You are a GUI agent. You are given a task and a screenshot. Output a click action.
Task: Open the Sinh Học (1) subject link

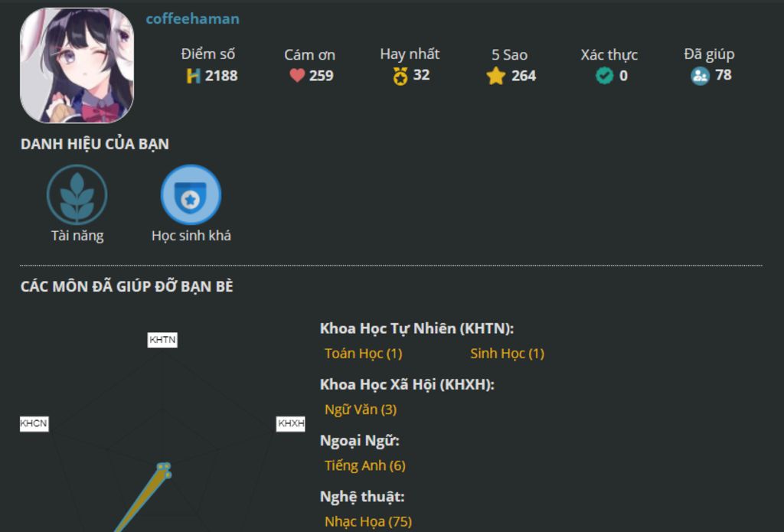(507, 354)
